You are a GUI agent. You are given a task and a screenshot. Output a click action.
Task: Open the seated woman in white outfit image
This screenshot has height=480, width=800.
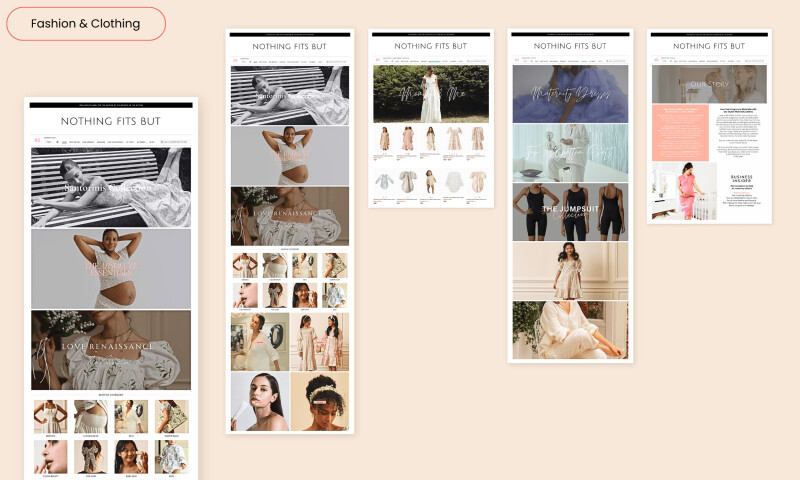(x=570, y=330)
